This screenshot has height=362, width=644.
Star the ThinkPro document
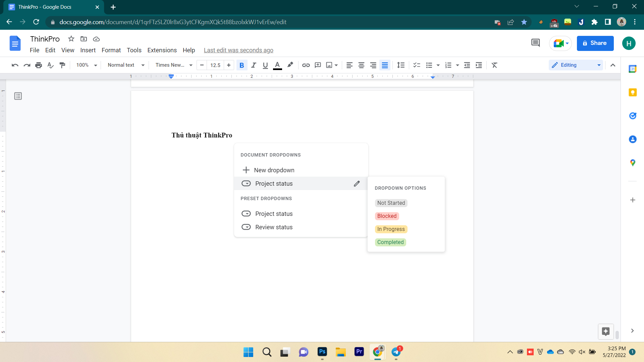71,39
